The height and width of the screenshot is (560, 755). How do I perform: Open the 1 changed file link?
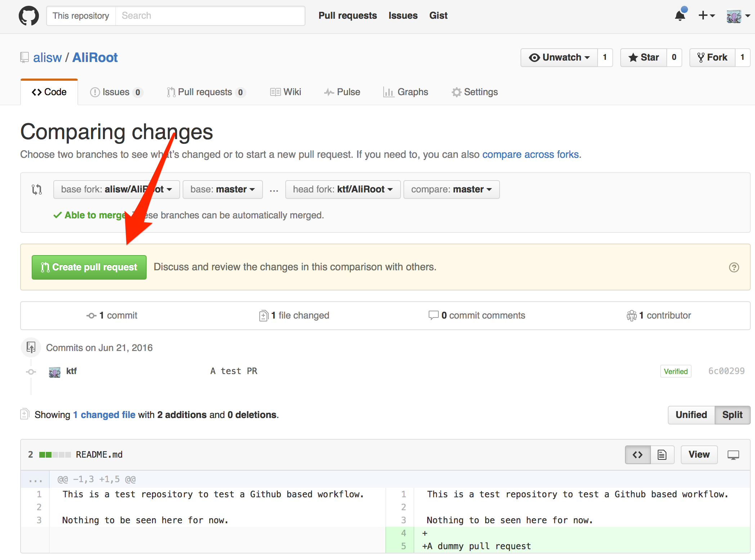point(104,415)
